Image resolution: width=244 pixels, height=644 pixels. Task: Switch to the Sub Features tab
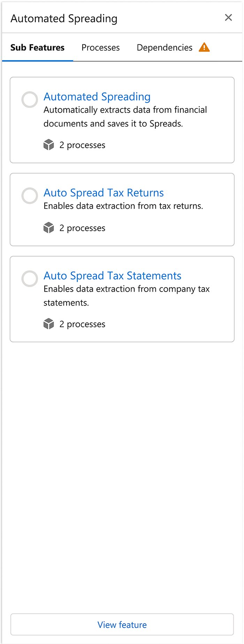[x=37, y=47]
